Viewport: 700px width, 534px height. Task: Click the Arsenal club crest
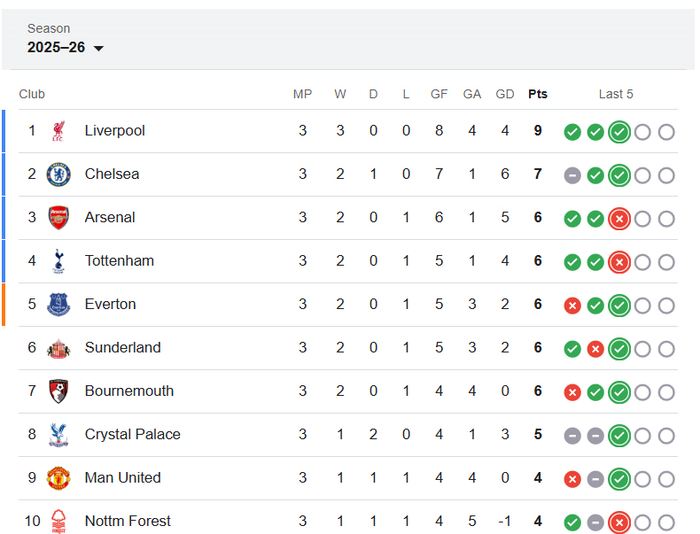58,217
